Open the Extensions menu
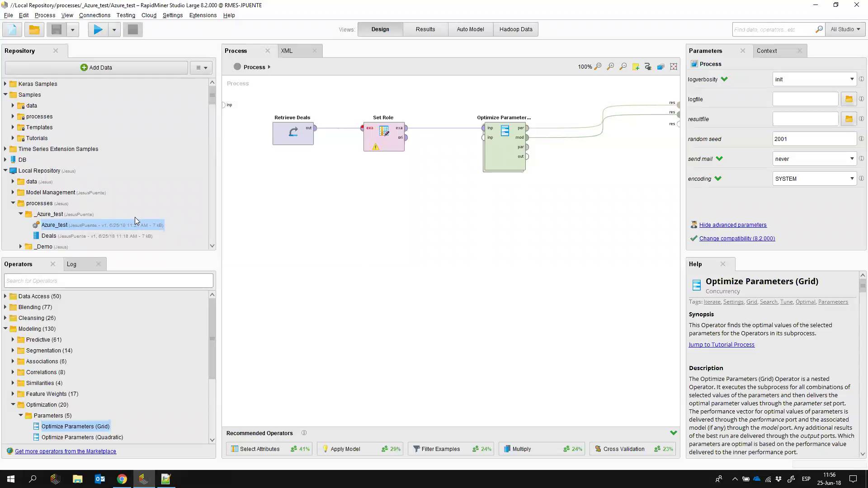The height and width of the screenshot is (488, 868). tap(203, 15)
